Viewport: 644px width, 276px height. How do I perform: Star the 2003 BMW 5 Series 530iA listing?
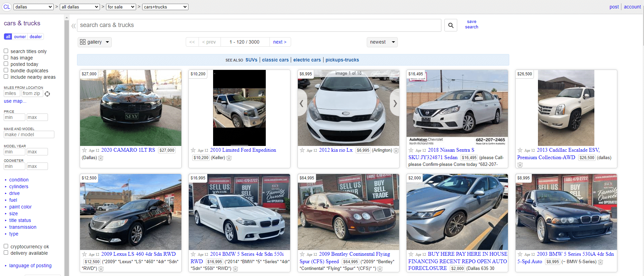pos(520,254)
